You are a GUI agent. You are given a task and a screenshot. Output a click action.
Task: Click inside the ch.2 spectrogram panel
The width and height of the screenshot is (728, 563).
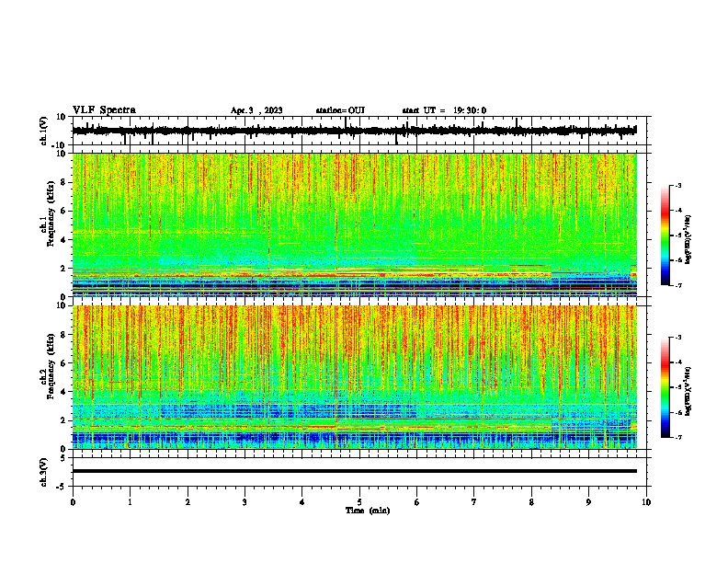[x=354, y=377]
